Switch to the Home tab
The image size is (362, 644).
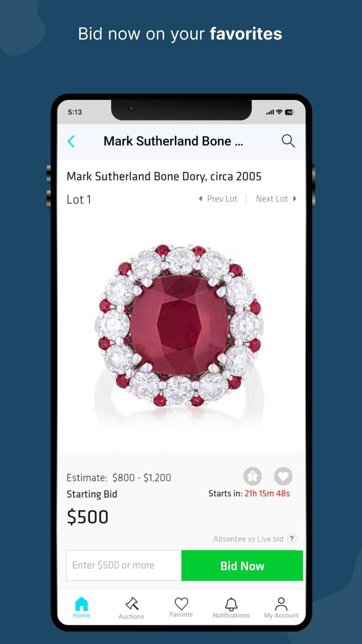(x=81, y=607)
